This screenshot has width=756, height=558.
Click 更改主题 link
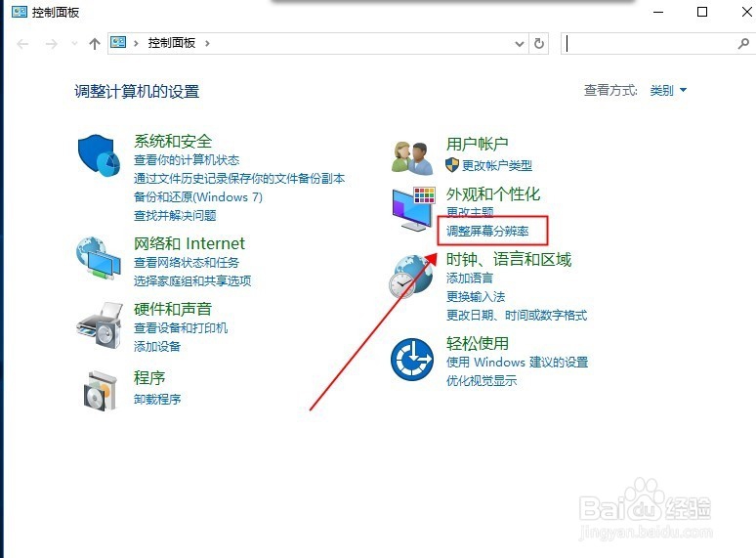point(470,212)
